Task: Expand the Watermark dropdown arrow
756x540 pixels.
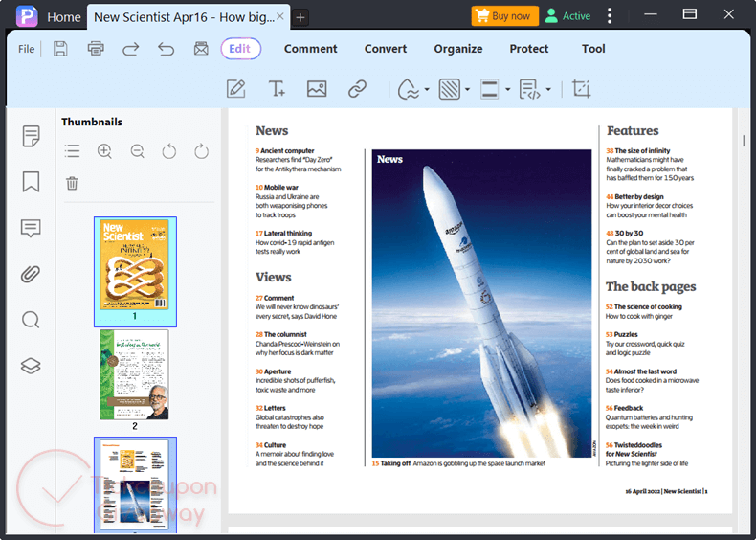Action: [x=427, y=90]
